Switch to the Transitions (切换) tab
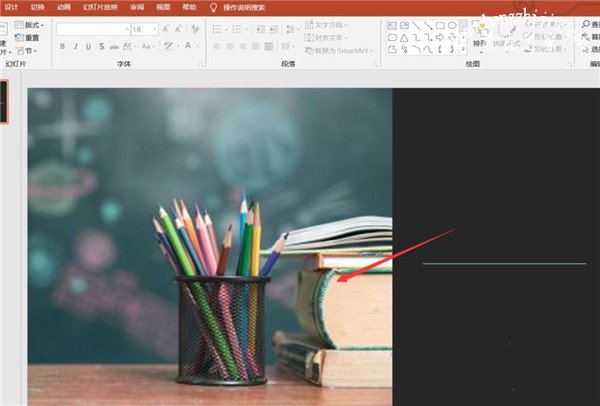 (37, 7)
